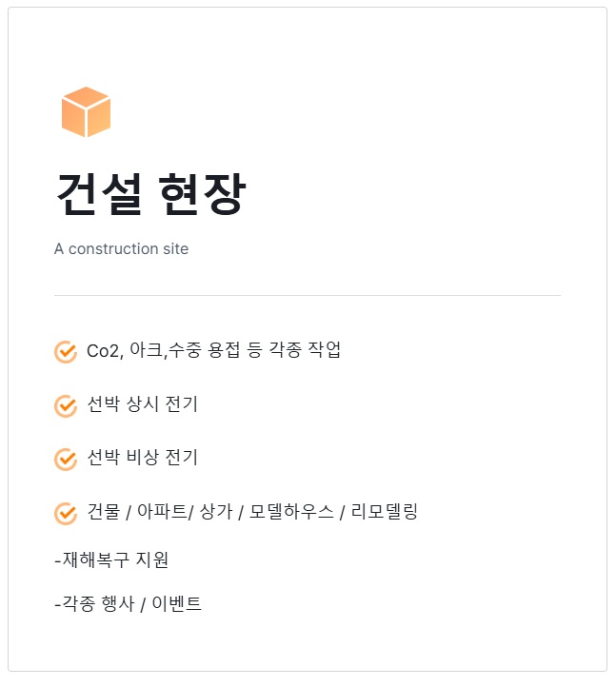Click the word 리모델링 in the list
Viewport: 616px width, 687px height.
pos(385,512)
